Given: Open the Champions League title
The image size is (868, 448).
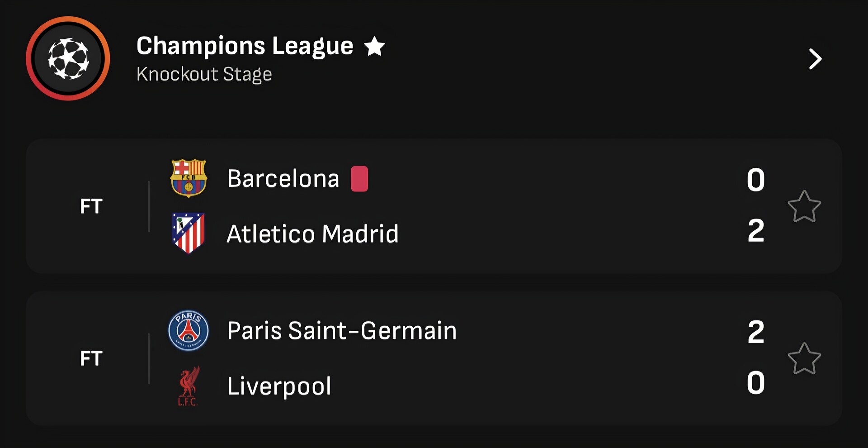Looking at the screenshot, I should 245,46.
